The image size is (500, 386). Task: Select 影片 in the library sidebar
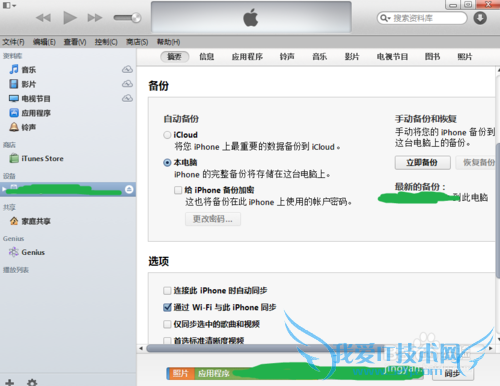[x=29, y=84]
